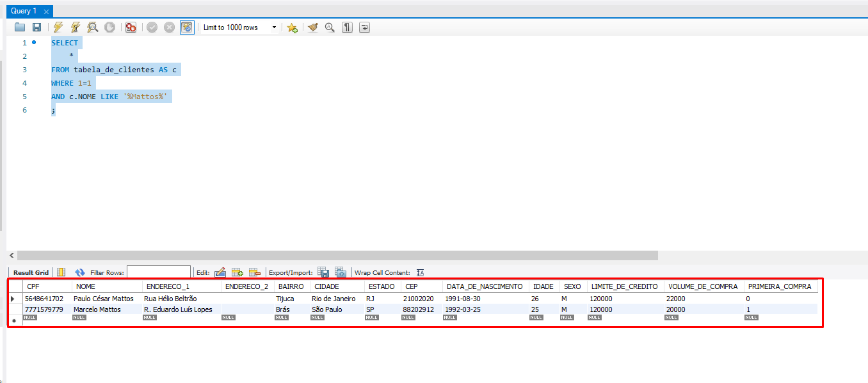Toggle auto-commit mode
The height and width of the screenshot is (383, 868).
coord(187,27)
